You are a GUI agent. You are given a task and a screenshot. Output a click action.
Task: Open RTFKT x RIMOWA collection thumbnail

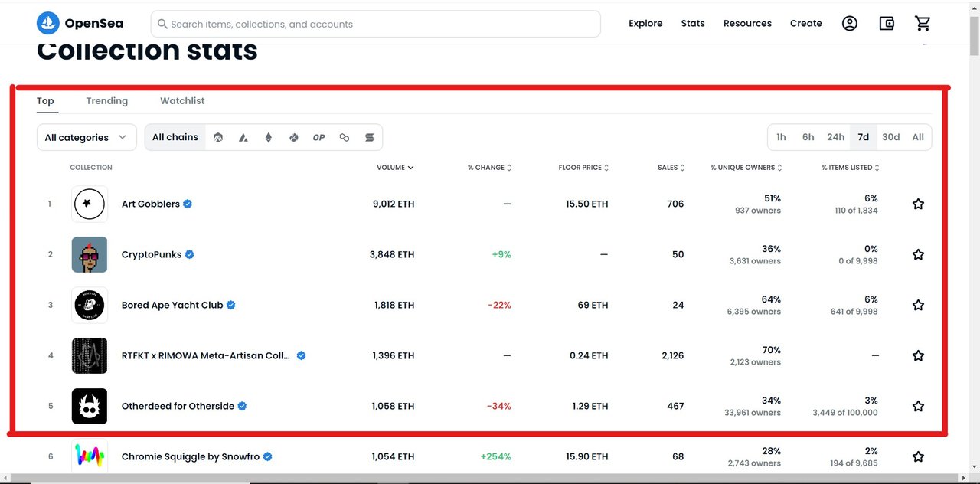tap(90, 355)
